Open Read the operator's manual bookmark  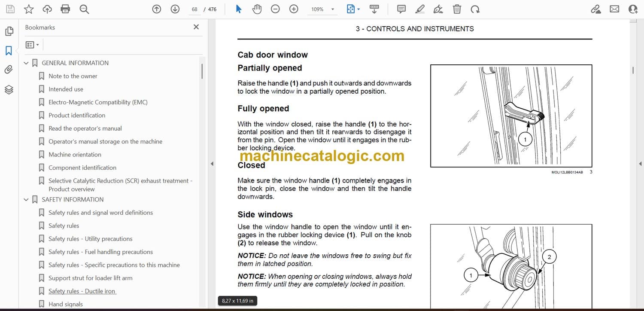coord(85,128)
